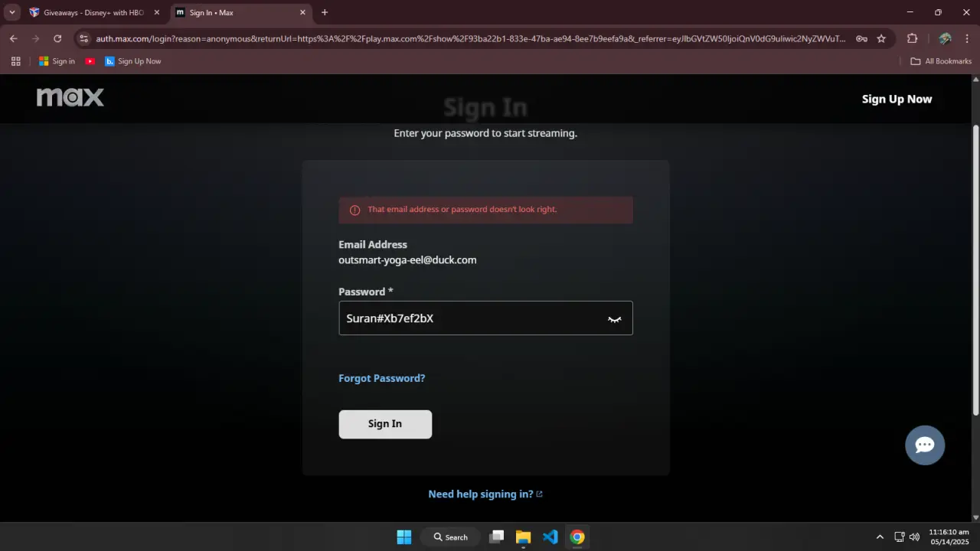Open the display cast tray icon
Viewport: 980px width, 551px height.
pyautogui.click(x=900, y=537)
